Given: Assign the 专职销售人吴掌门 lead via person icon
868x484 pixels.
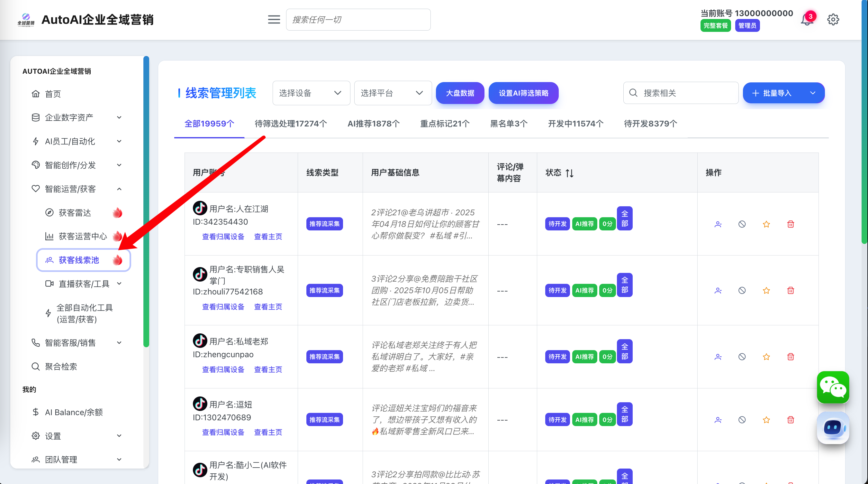Looking at the screenshot, I should [718, 290].
